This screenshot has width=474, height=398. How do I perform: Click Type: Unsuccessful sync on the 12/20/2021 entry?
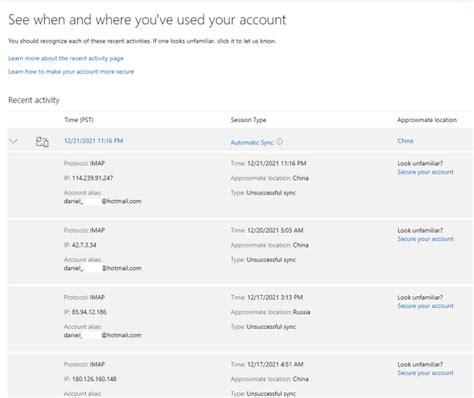tap(263, 260)
